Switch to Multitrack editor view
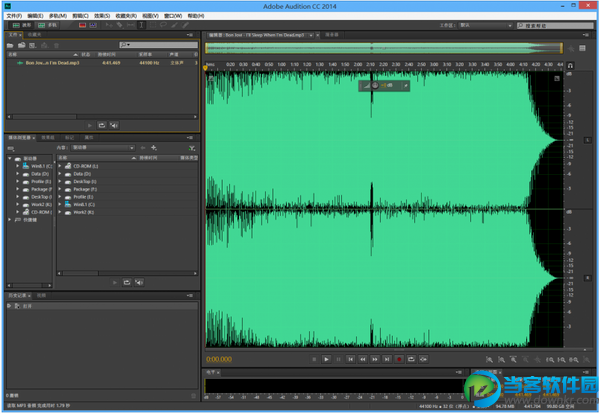This screenshot has height=414, width=600. pos(45,24)
